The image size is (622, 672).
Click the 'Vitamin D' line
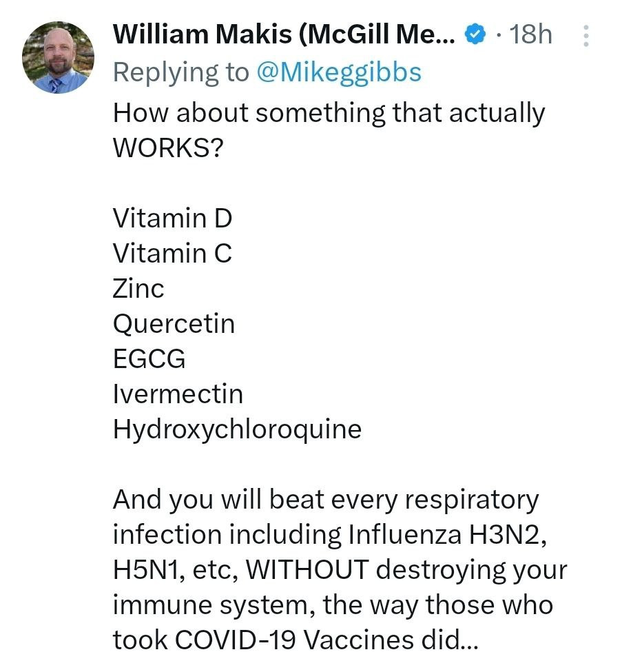click(x=172, y=218)
